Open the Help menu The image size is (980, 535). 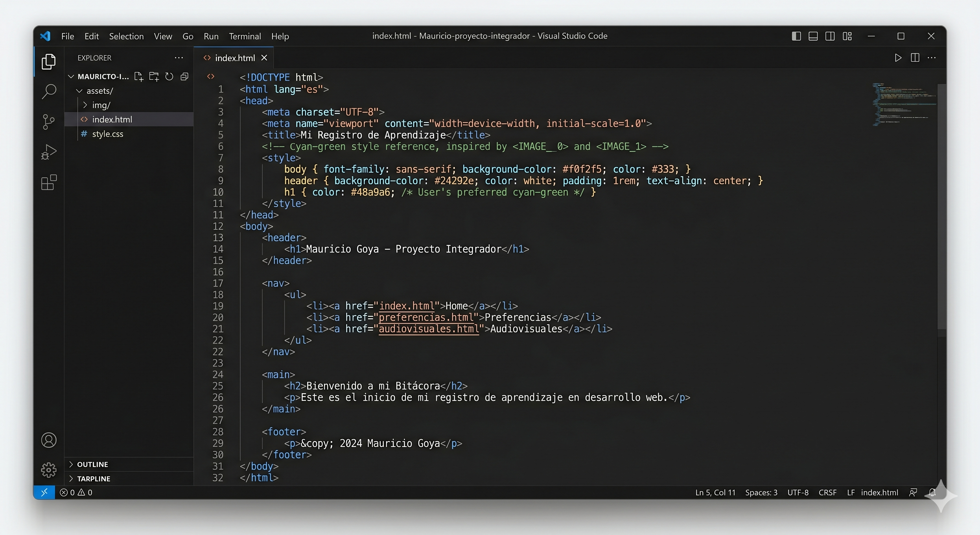(280, 36)
